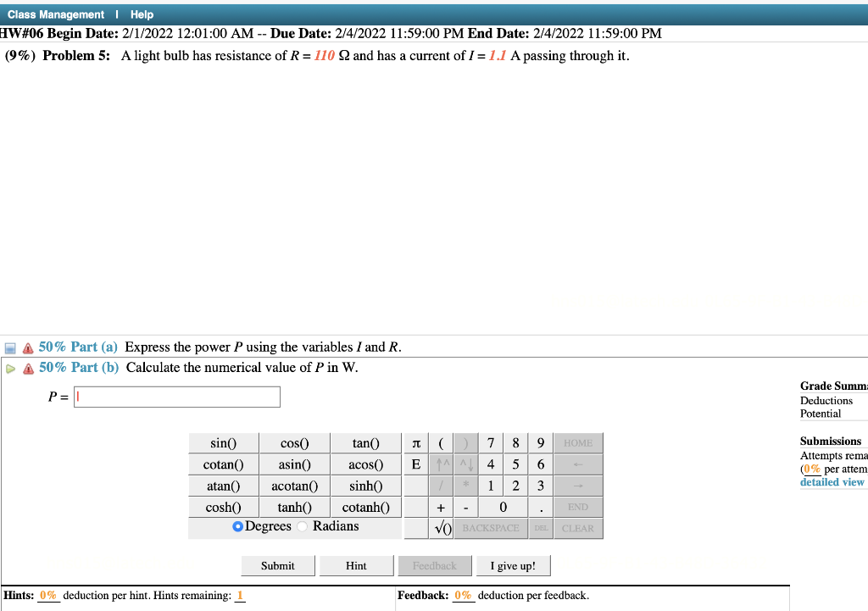This screenshot has height=611, width=868.
Task: Click the green play arrow next to Part (b)
Action: pyautogui.click(x=8, y=367)
